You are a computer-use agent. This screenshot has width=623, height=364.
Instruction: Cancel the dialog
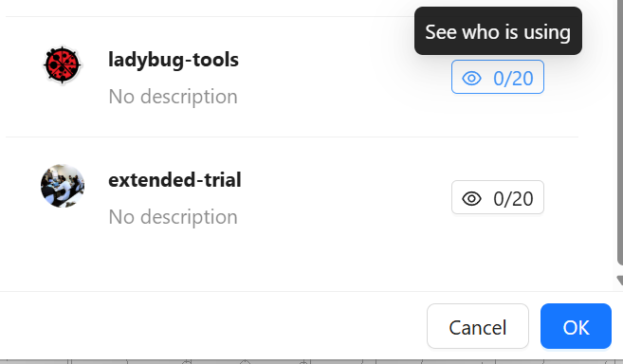[478, 326]
